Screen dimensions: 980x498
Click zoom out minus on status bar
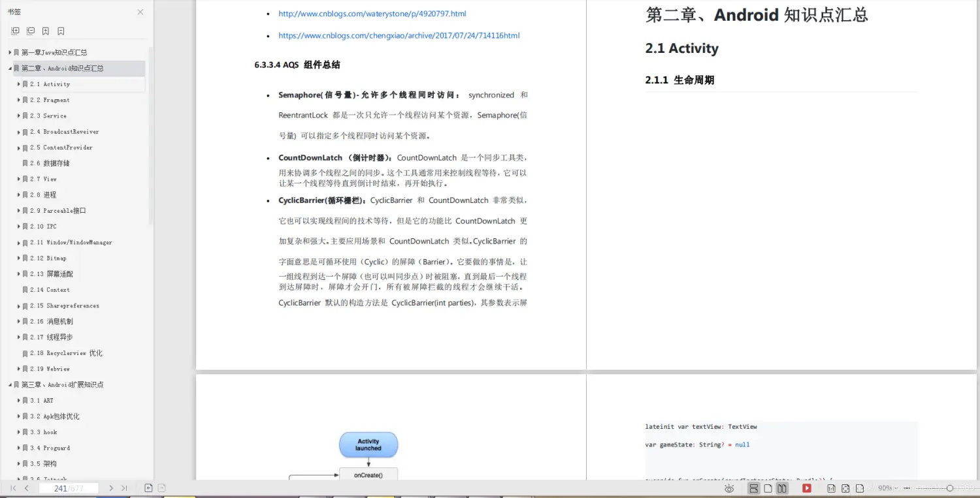coord(907,488)
